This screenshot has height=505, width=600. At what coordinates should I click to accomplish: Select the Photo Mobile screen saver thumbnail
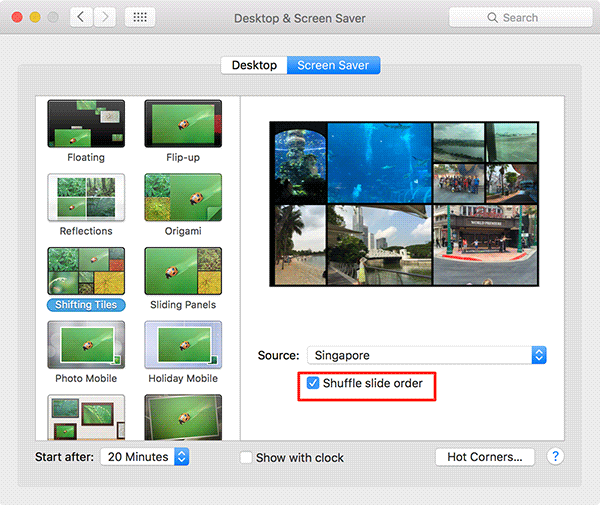click(86, 345)
